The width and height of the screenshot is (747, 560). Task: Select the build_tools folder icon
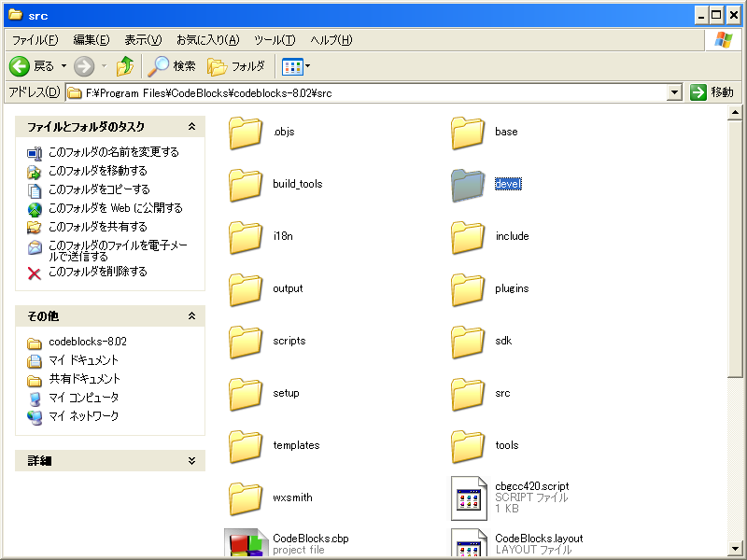point(246,185)
